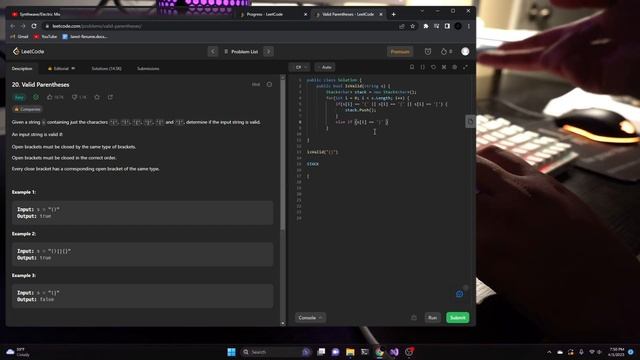Click the Easy difficulty badge

pos(19,98)
